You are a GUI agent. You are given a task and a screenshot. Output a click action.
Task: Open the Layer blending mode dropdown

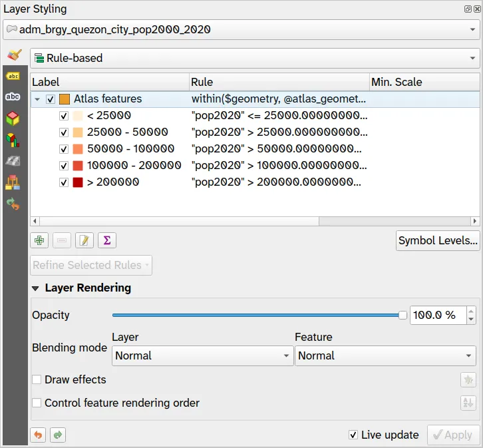202,355
